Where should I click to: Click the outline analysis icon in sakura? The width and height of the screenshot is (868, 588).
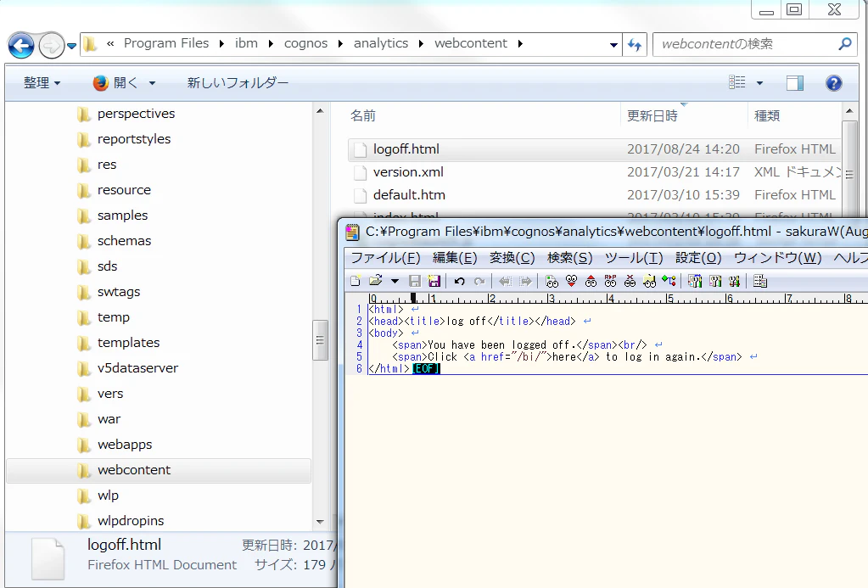[x=669, y=281]
